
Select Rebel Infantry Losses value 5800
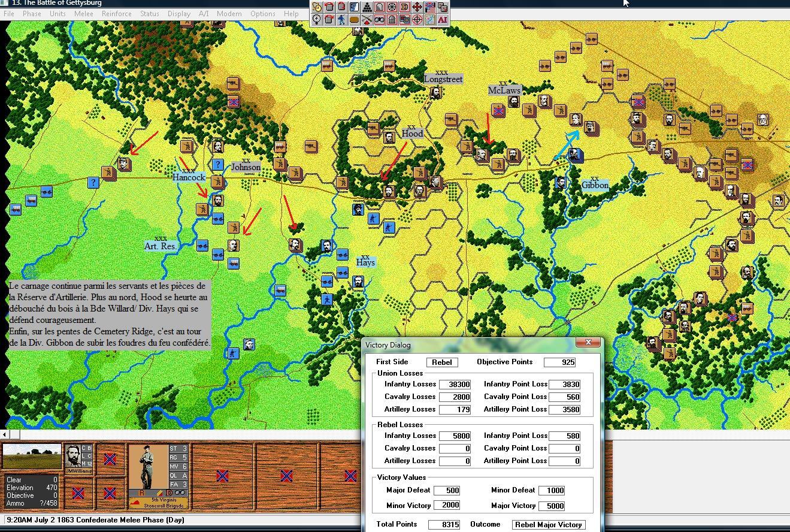coord(455,436)
